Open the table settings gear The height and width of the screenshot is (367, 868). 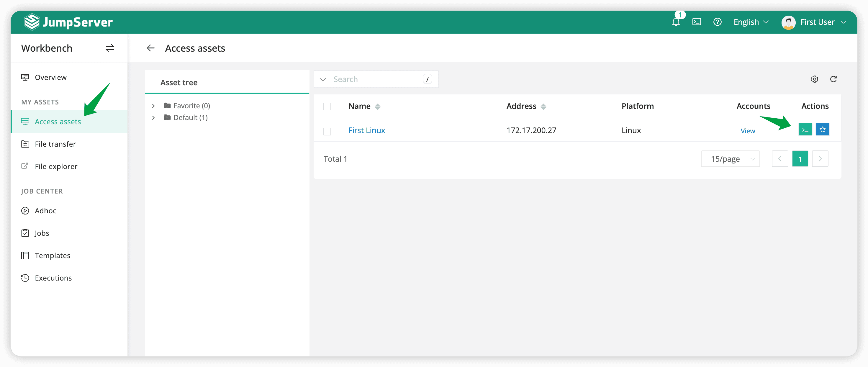815,79
